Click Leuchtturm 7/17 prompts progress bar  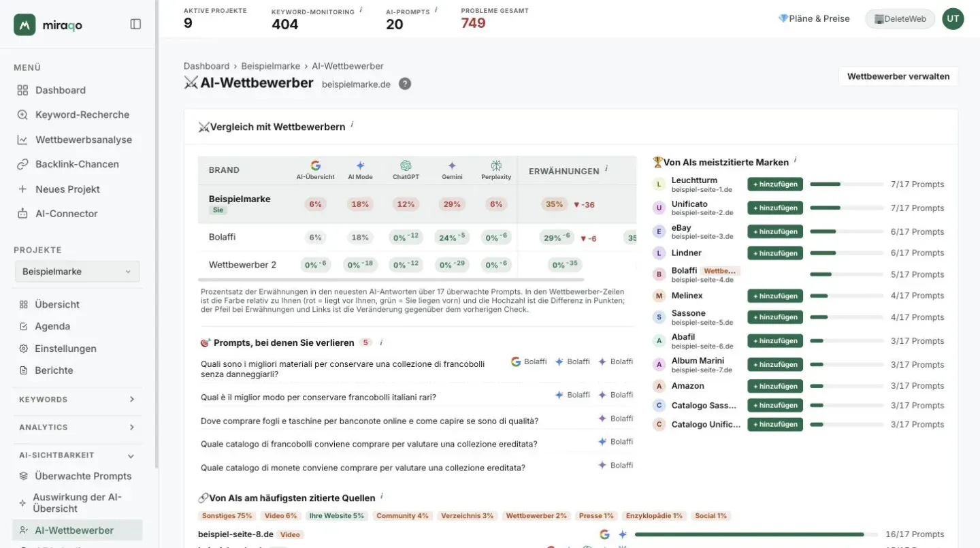(846, 184)
